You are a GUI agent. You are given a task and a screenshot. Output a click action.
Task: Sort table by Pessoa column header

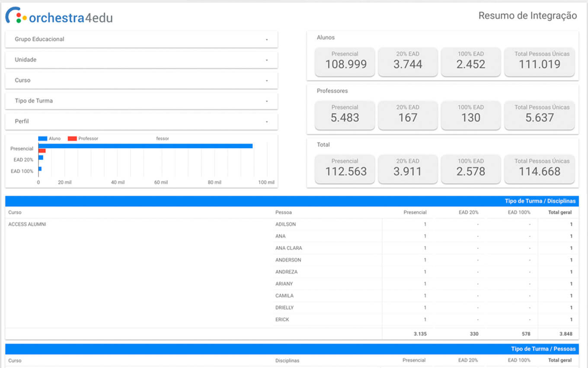tap(284, 213)
